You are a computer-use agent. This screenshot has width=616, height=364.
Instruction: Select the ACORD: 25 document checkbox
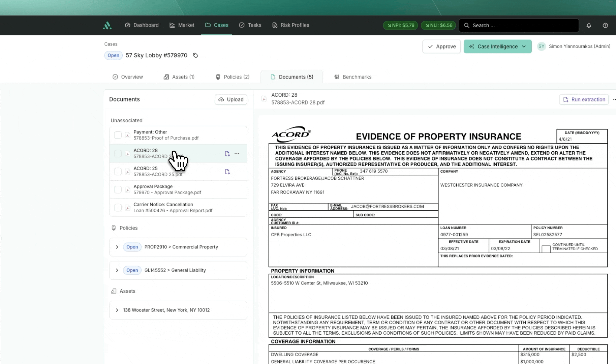(118, 172)
